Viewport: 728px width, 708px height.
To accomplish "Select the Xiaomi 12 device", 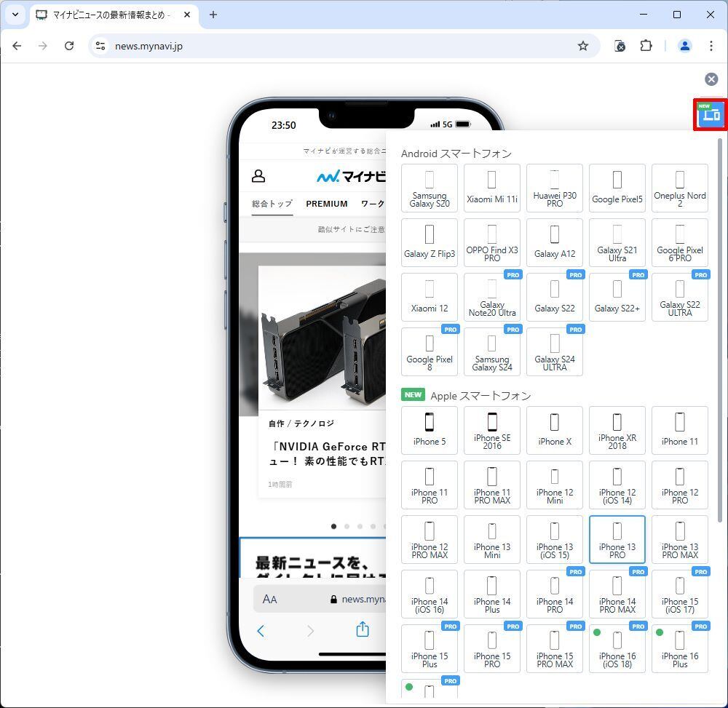I will point(430,298).
